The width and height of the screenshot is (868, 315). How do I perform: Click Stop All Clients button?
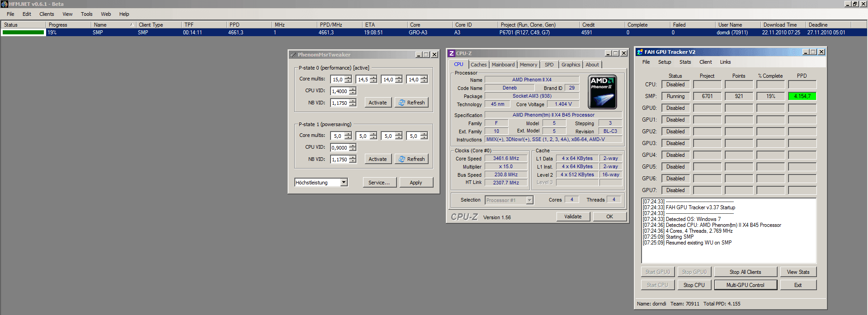click(745, 272)
